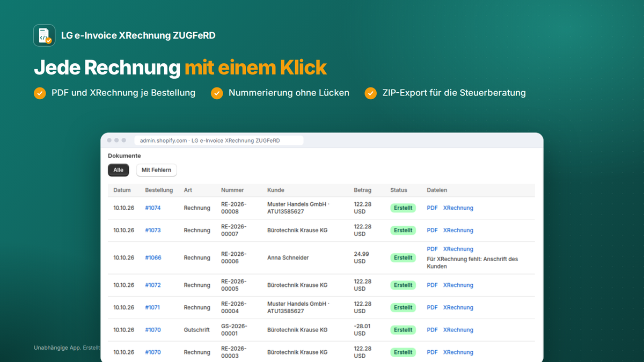Screen dimensions: 644x362
Task: Download PDF for invoice RE-2026-00003
Action: coord(432,353)
